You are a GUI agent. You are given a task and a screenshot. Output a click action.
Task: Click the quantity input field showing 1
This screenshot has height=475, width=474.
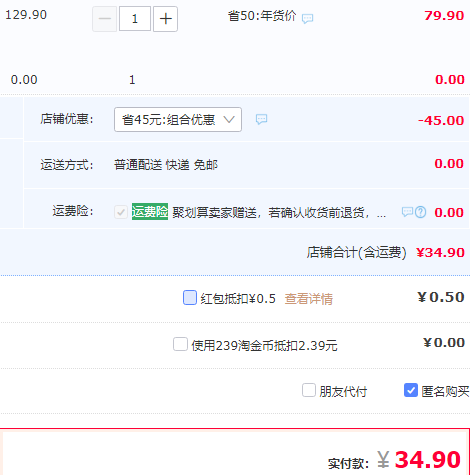click(135, 19)
